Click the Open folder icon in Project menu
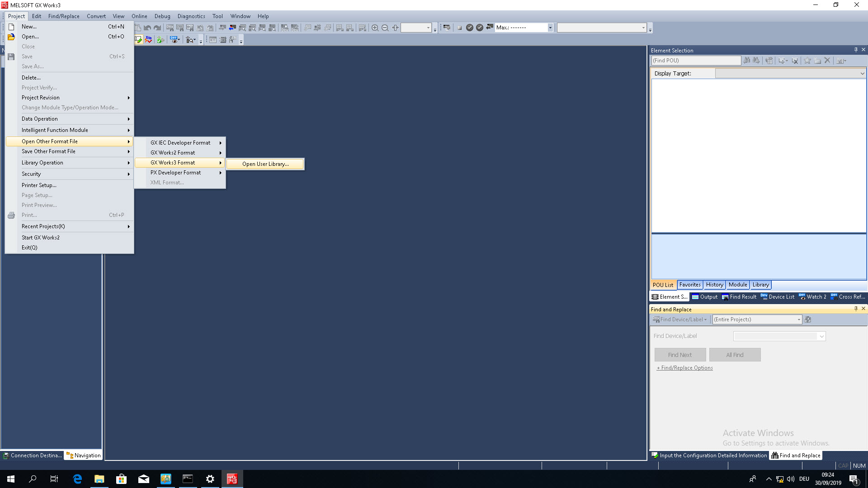This screenshot has width=868, height=488. (x=11, y=37)
